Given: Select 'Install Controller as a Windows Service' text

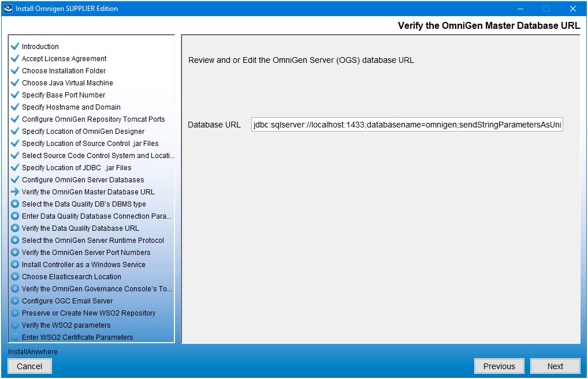Looking at the screenshot, I should [84, 264].
